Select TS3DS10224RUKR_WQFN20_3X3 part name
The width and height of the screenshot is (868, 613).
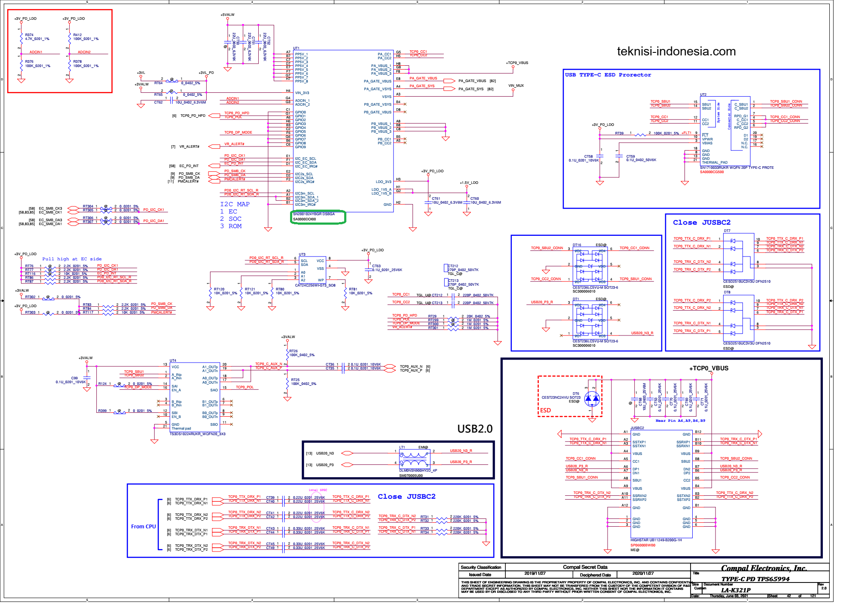[197, 434]
